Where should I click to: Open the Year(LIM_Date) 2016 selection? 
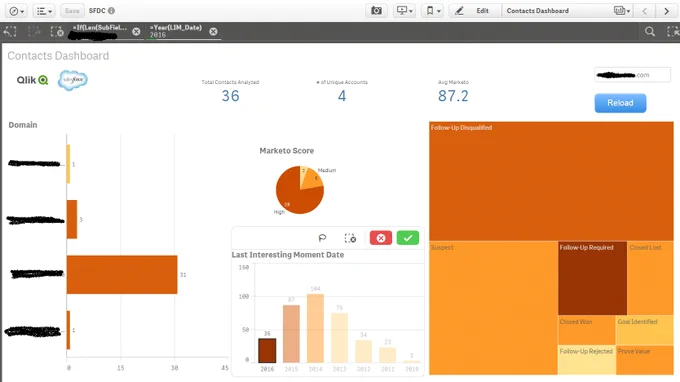tap(176, 32)
